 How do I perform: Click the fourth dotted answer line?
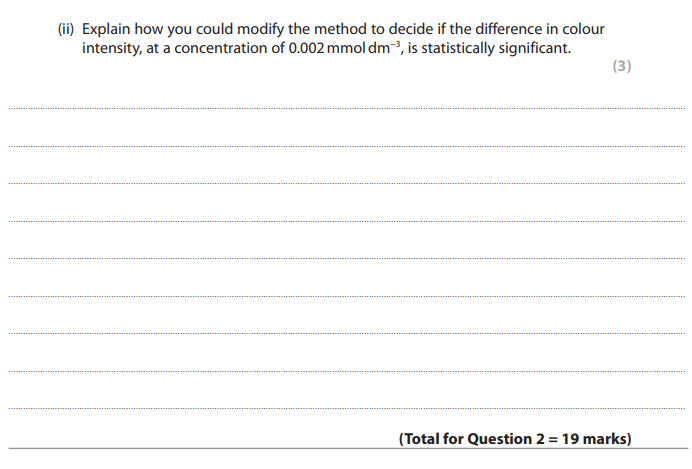346,221
